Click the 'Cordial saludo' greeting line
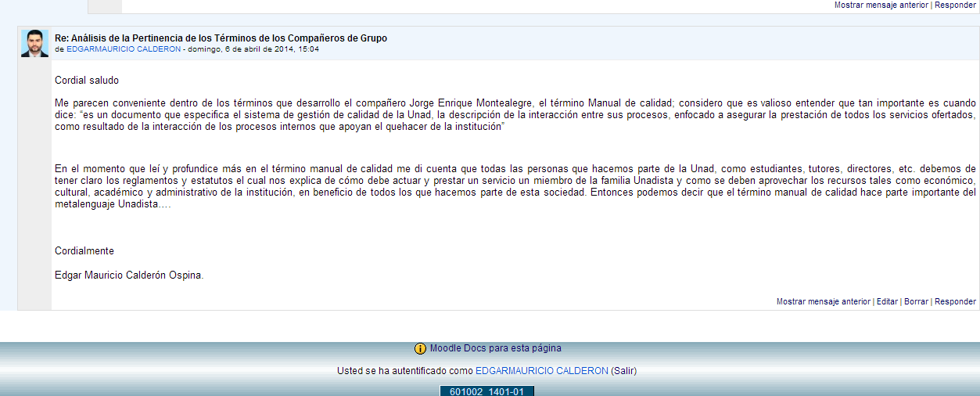980x396 pixels. [87, 80]
